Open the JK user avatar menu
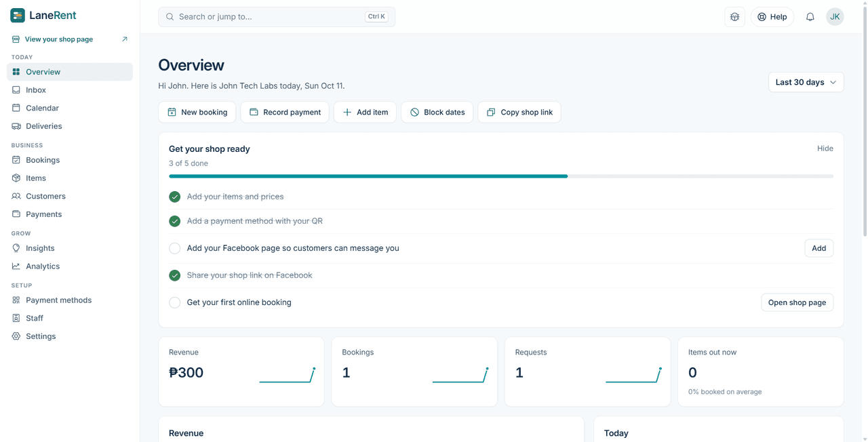 (x=835, y=17)
